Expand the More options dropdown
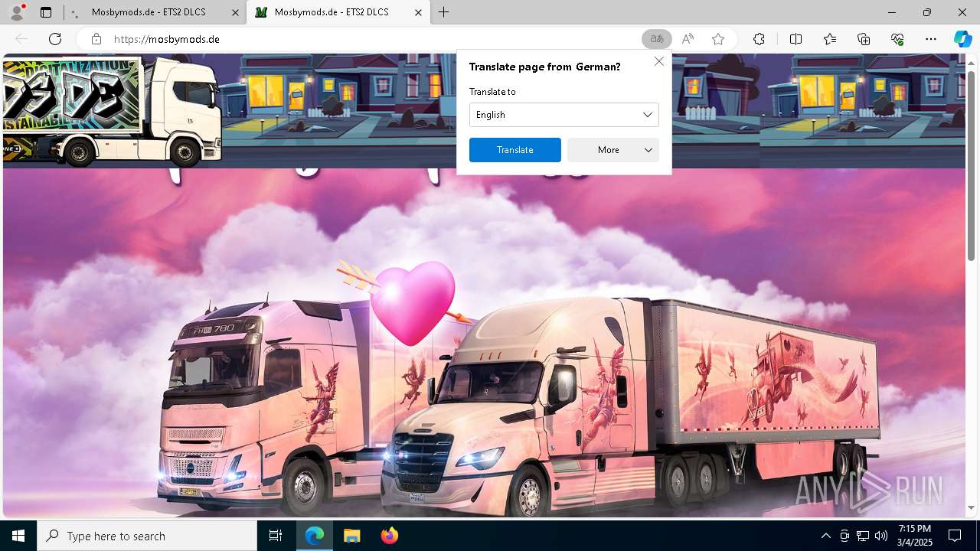Viewport: 980px width, 551px height. (613, 150)
